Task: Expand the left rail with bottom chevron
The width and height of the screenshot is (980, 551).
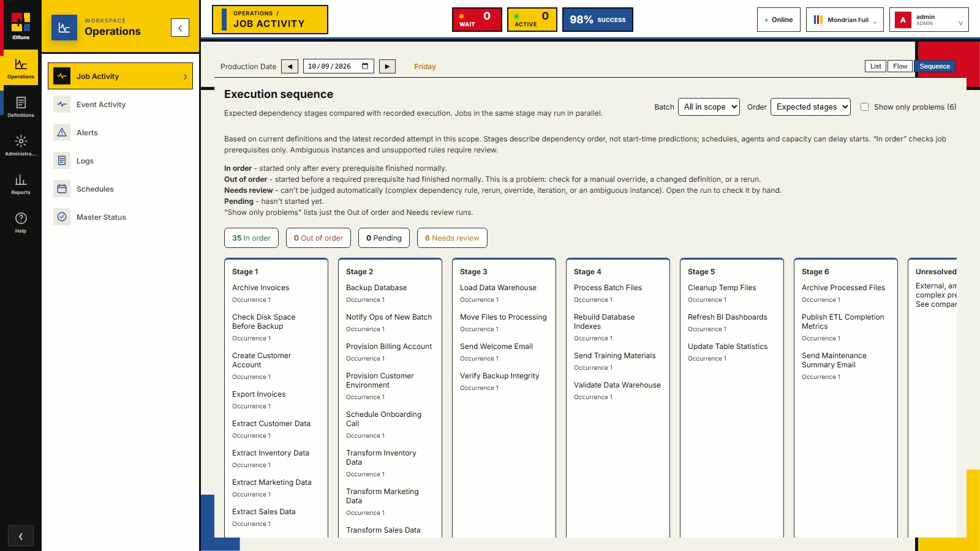Action: pyautogui.click(x=21, y=536)
